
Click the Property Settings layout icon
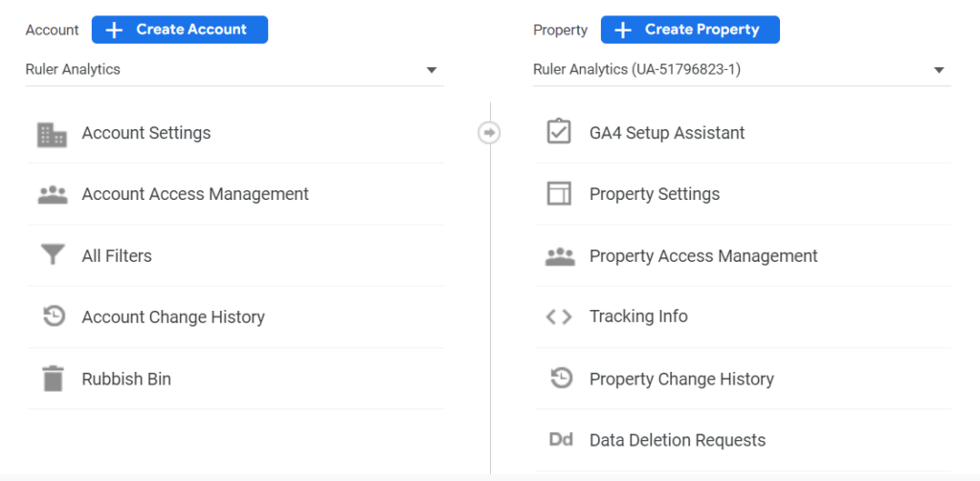559,194
